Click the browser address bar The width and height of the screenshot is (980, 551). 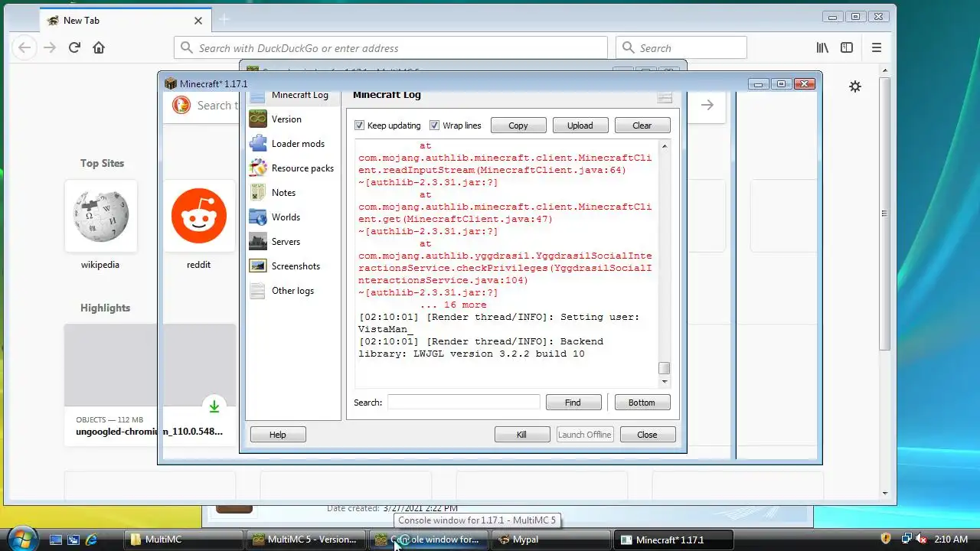point(390,47)
